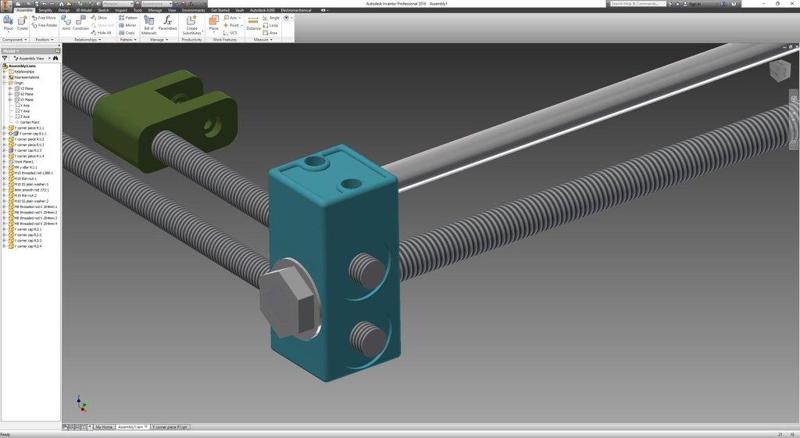Open the Environments ribbon tab
Screen dimensions: 800x438
193,10
